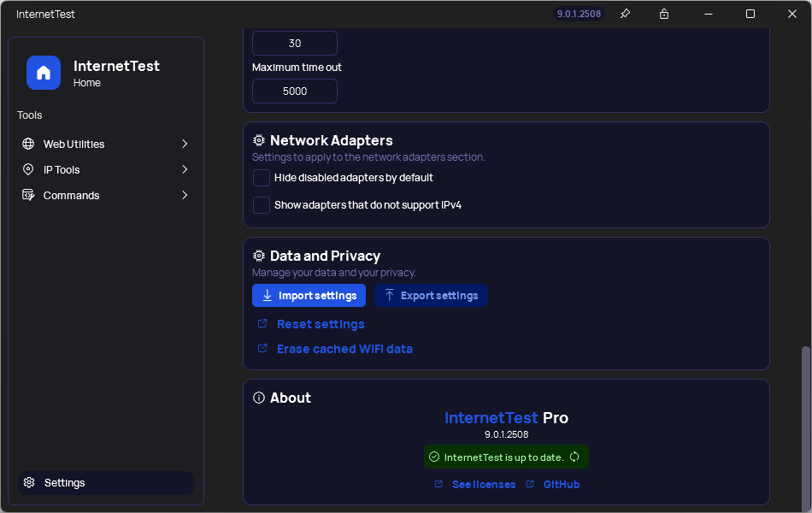Click the Import settings button
Image resolution: width=812 pixels, height=513 pixels.
click(x=309, y=295)
